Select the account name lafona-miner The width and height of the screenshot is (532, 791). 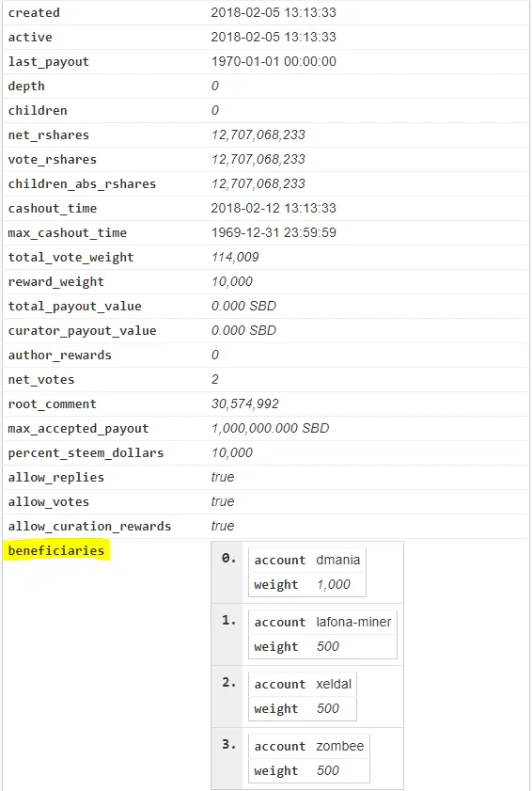click(353, 622)
